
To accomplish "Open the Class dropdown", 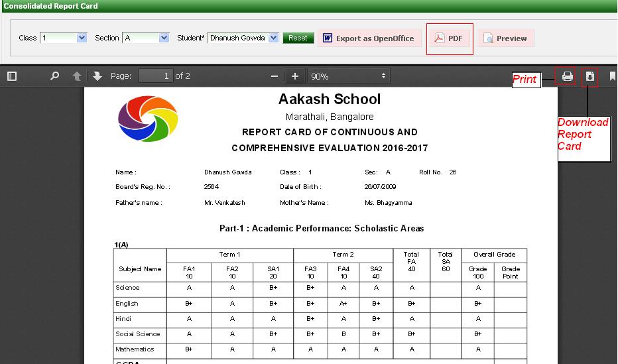I will pyautogui.click(x=64, y=38).
